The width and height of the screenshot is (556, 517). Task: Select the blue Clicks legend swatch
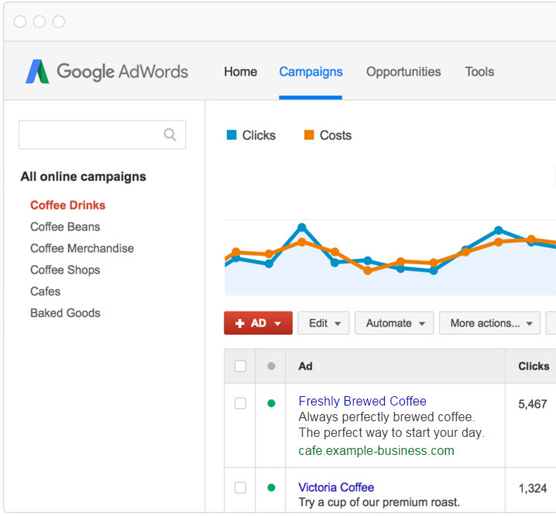[232, 135]
